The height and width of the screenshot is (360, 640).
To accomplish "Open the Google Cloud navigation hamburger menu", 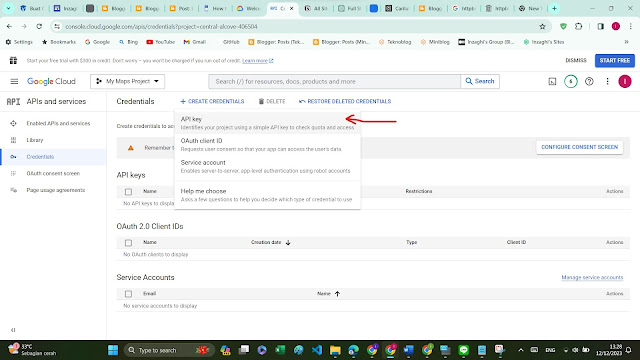I will coord(14,81).
